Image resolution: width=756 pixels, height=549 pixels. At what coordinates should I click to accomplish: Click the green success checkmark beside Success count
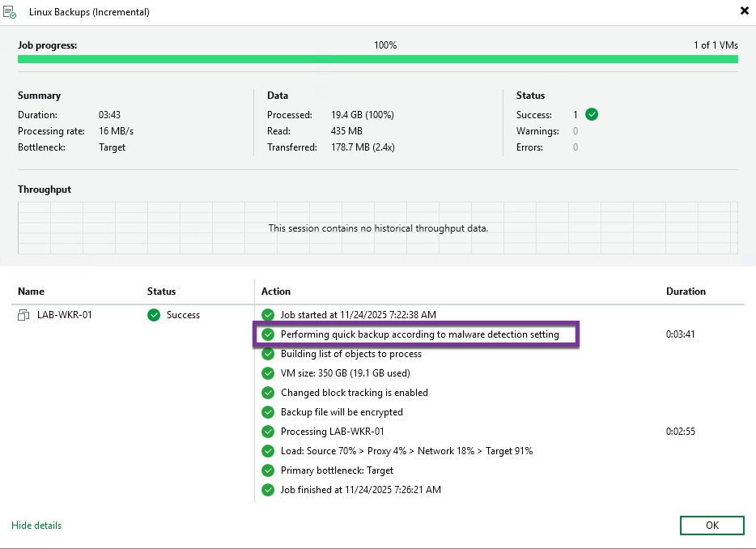click(592, 114)
